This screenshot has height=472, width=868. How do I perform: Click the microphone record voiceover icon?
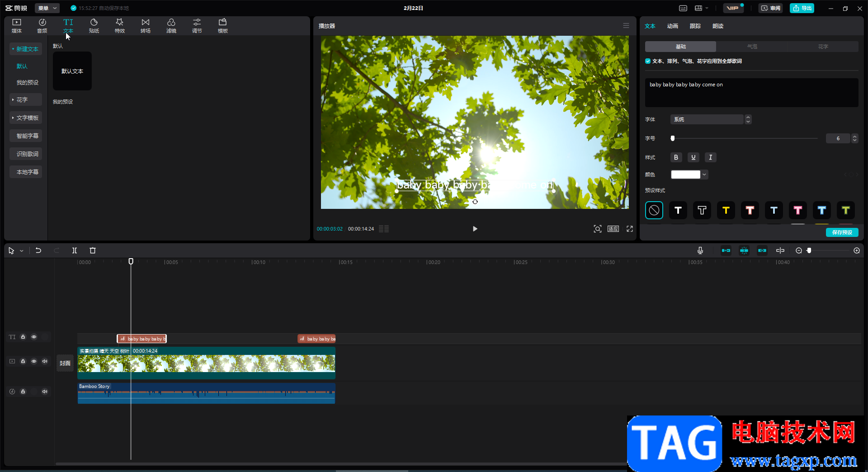tap(700, 250)
